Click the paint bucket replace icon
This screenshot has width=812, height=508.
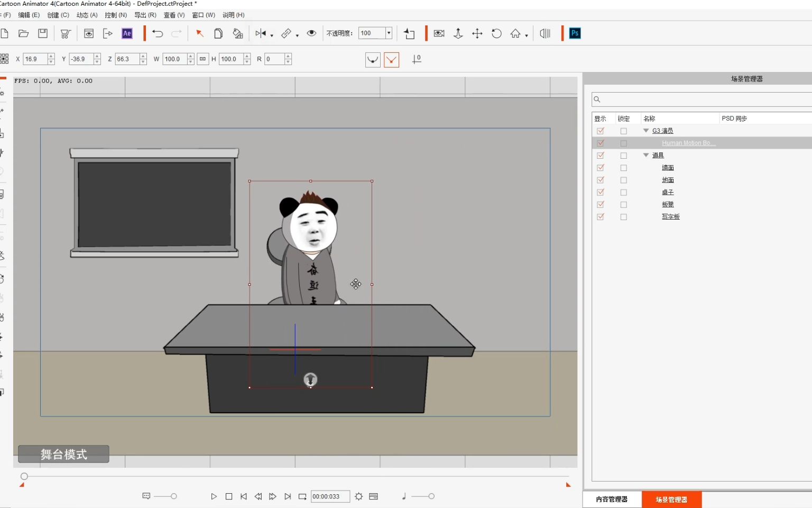click(238, 33)
